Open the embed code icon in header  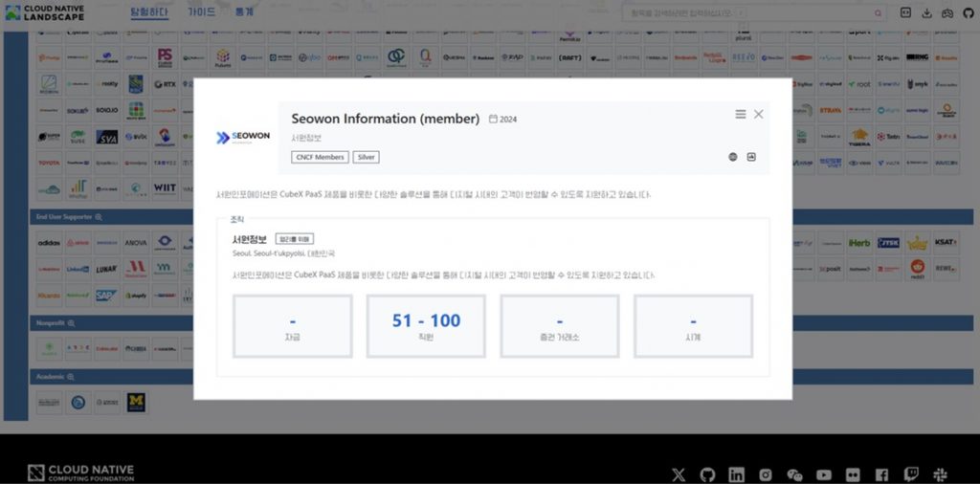(x=905, y=12)
